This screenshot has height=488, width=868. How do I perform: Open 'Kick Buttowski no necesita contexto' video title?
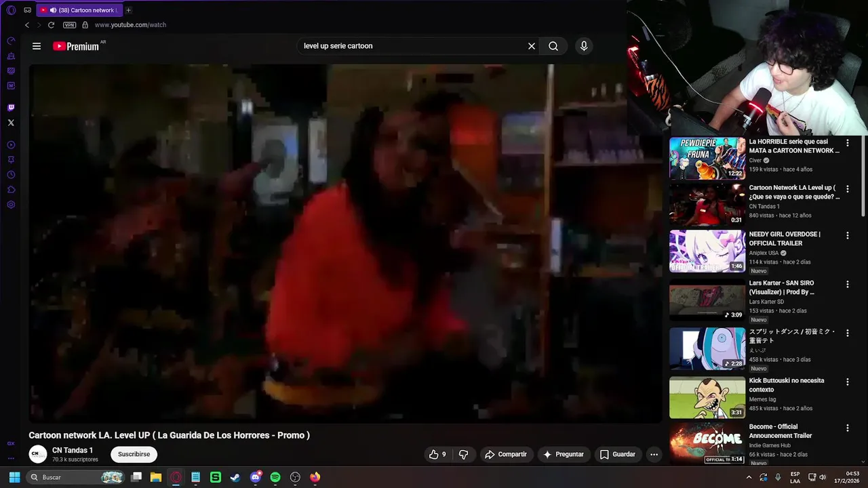787,385
